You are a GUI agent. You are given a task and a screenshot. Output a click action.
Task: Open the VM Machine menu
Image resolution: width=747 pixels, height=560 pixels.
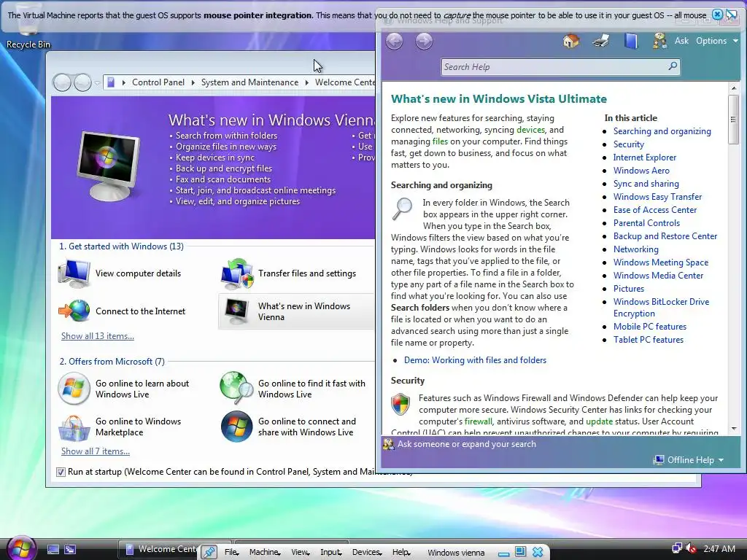pyautogui.click(x=264, y=553)
